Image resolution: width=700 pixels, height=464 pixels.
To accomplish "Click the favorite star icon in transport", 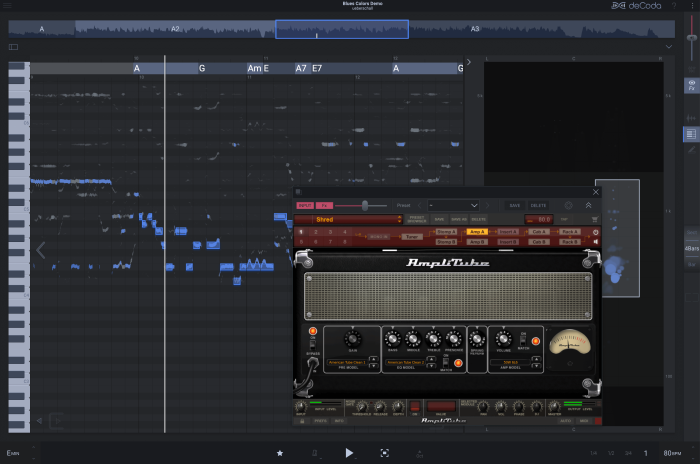I will coord(280,453).
